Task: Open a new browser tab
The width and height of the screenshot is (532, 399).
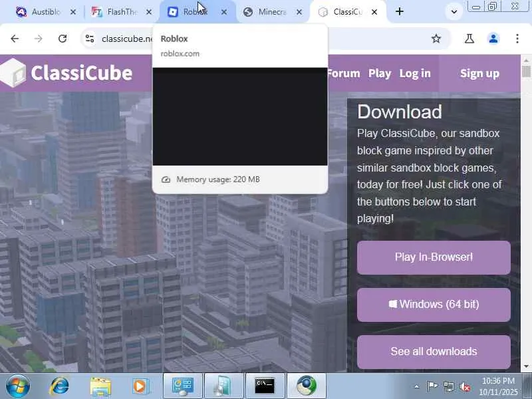Action: [400, 11]
